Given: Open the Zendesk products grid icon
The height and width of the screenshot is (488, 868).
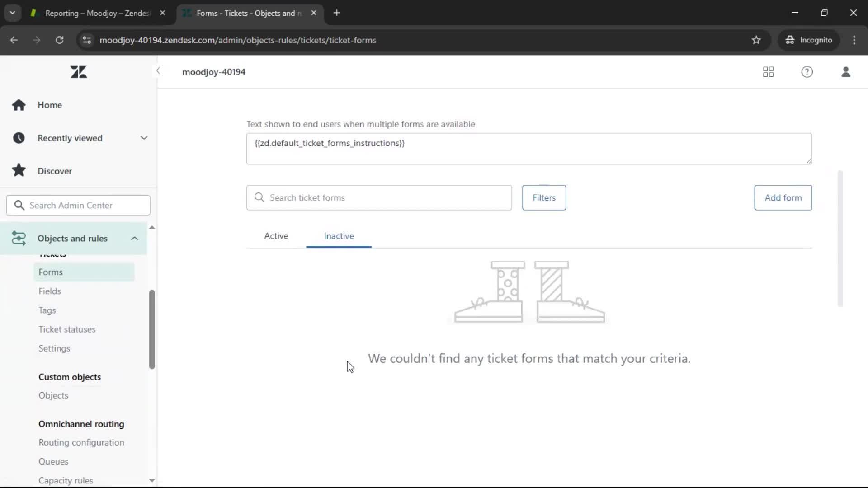Looking at the screenshot, I should (768, 72).
